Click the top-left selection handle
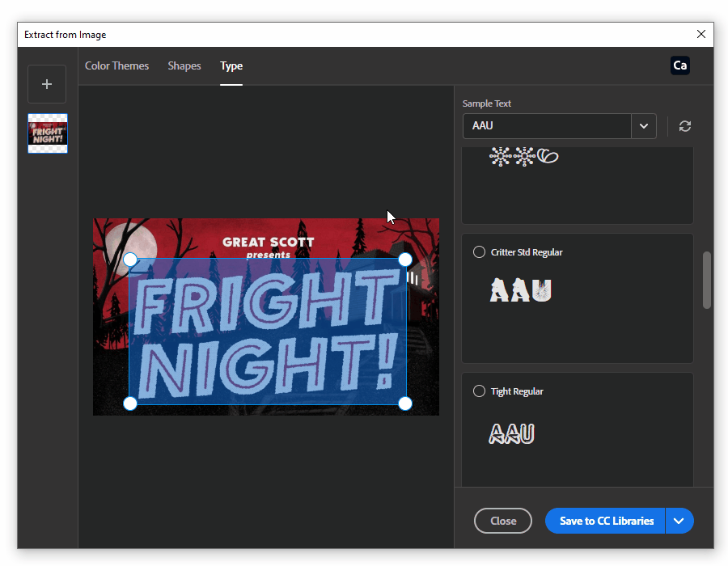Screen dimensions: 728x566 click(130, 260)
